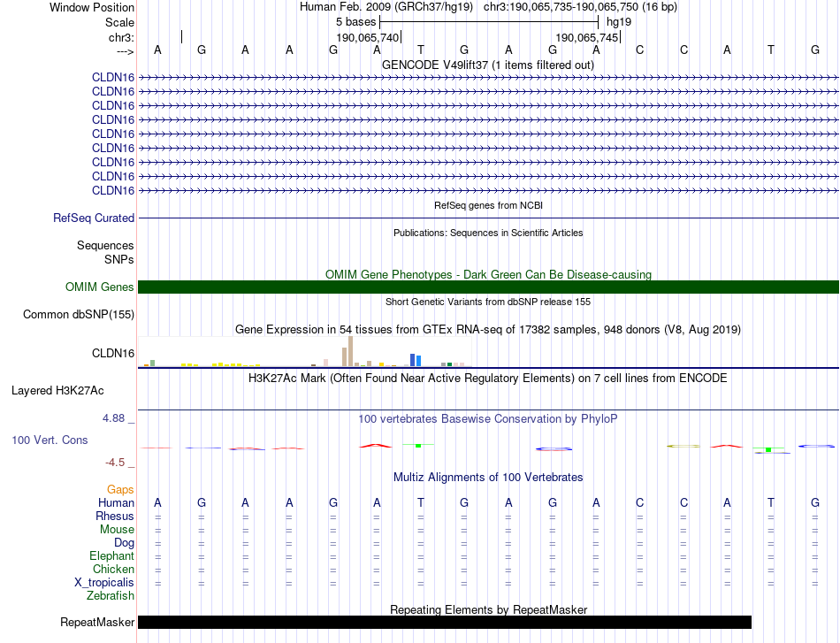The height and width of the screenshot is (643, 840).
Task: Open the OMIM Gene Phenotypes track title
Action: tap(488, 274)
